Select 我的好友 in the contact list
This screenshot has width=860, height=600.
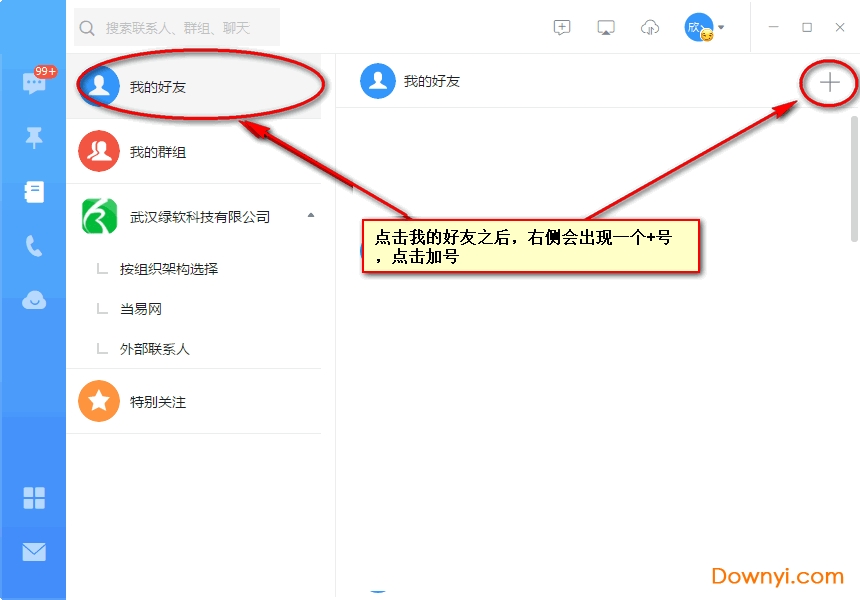(158, 87)
